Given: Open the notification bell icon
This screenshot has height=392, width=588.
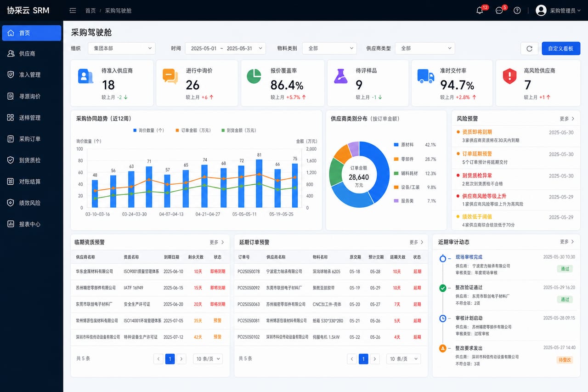Looking at the screenshot, I should 480,11.
